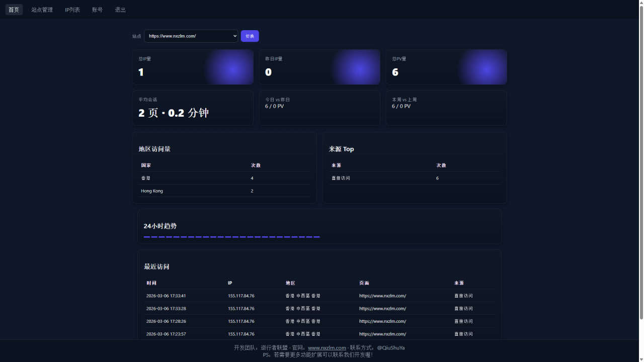Click 直接访问 entry in 来源 Top table
Screen dimensions: 644x362
[x=341, y=178]
